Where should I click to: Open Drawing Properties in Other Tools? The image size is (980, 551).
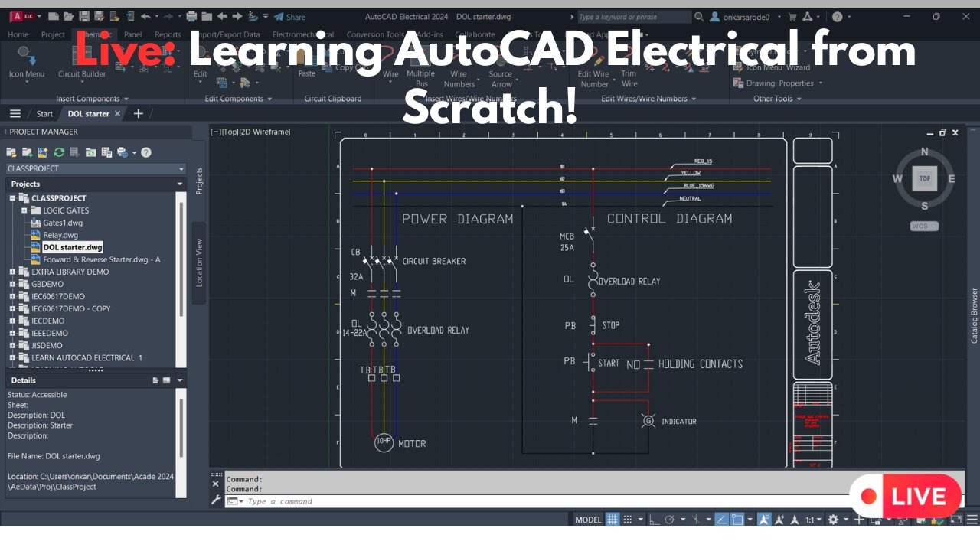click(x=779, y=83)
